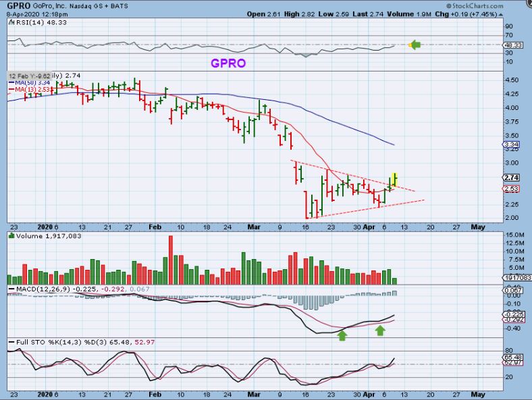The image size is (532, 400).
Task: Click the 2.74 last price tag on right axis
Action: coord(510,177)
